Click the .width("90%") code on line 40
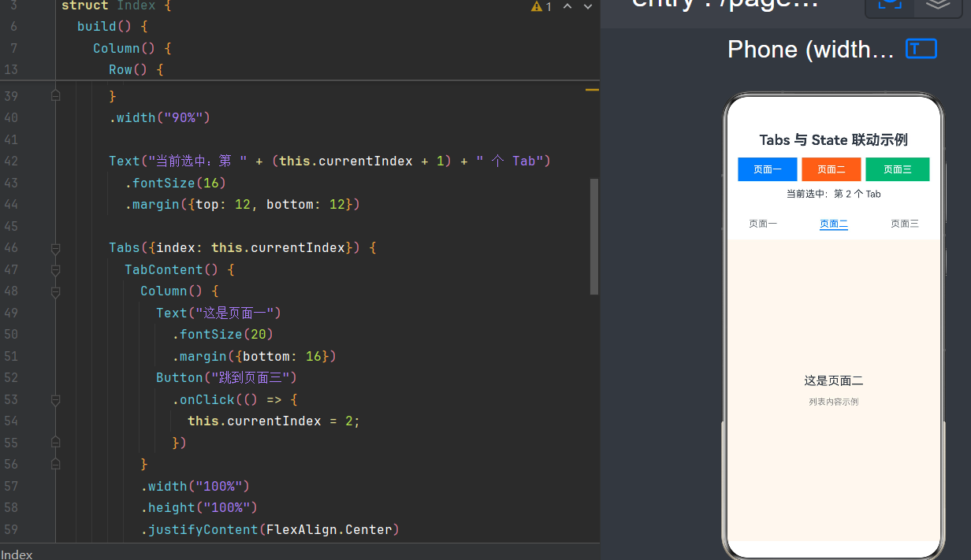Screen dimensions: 971x560 coord(160,118)
